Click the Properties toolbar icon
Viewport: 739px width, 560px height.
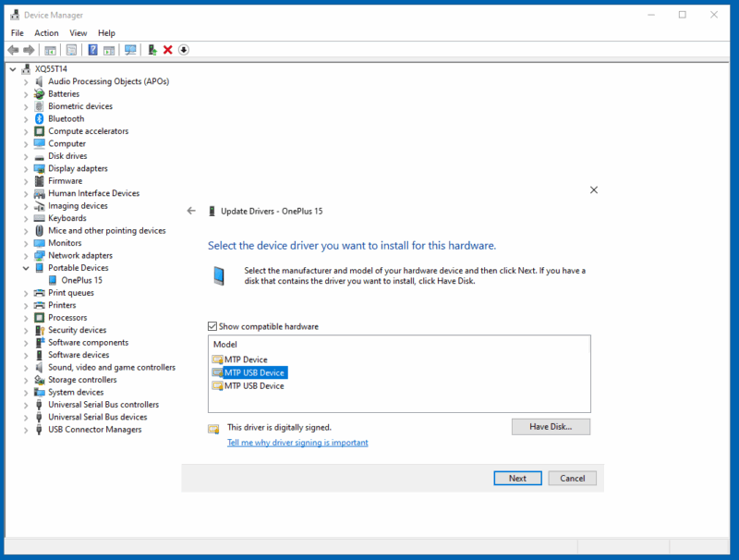pos(71,50)
